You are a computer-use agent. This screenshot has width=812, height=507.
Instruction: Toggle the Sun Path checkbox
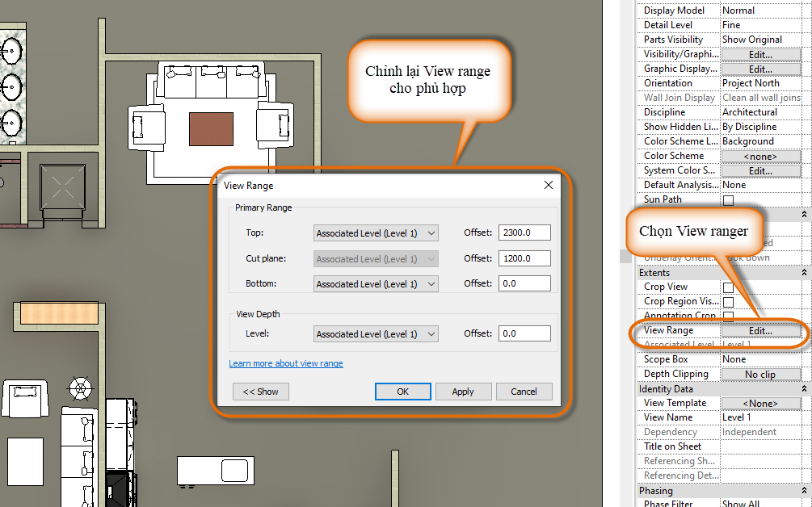click(x=728, y=200)
